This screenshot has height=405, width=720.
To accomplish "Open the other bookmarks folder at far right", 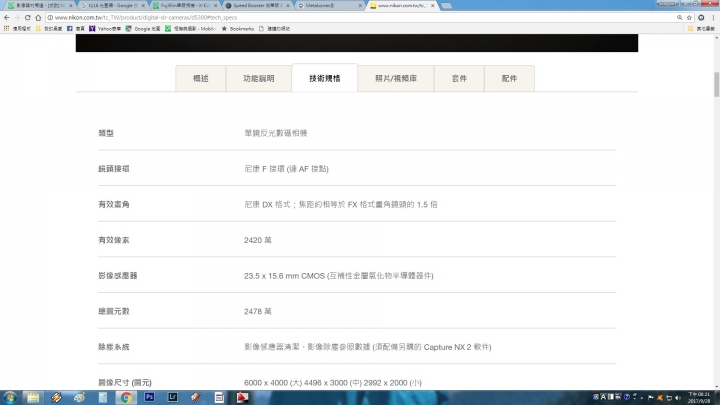I will click(x=701, y=28).
